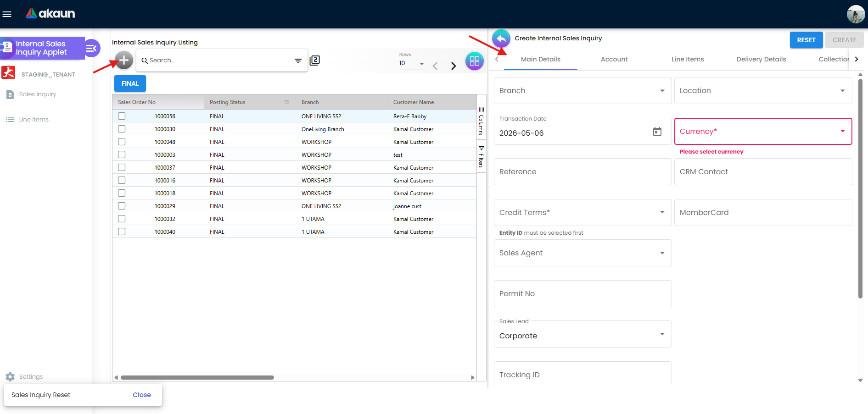The width and height of the screenshot is (868, 414).
Task: Toggle the grid view icon
Action: pos(475,61)
